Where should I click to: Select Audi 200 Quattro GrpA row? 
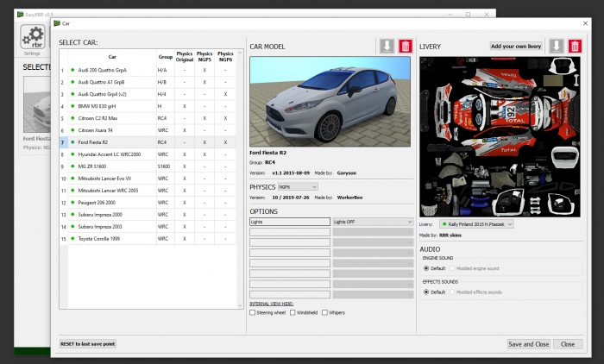tap(148, 71)
